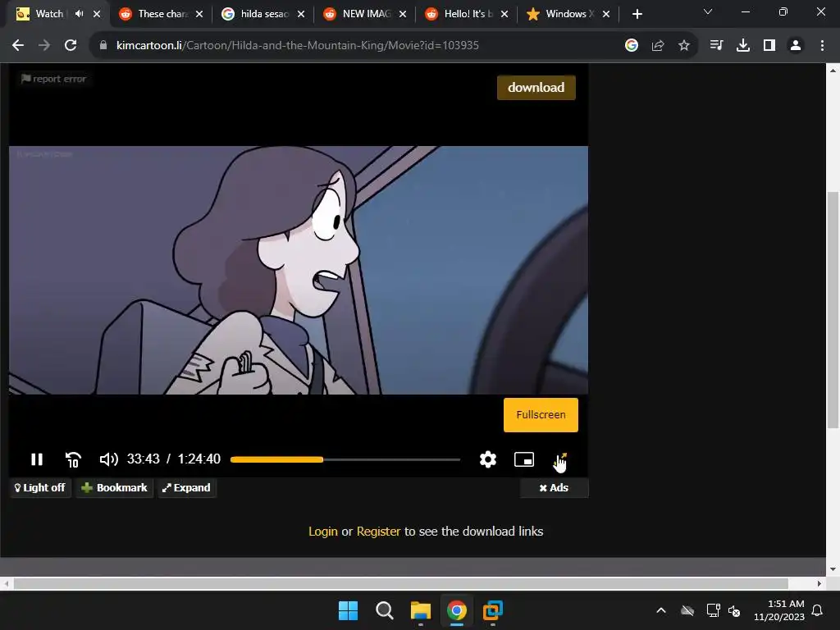This screenshot has width=840, height=630.
Task: Click the vertical scrollbar's down arrow
Action: (833, 569)
